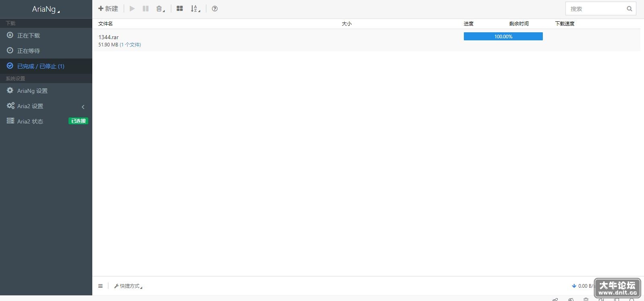Click the 51.90 MB size text
Screen dimensions: 644x301
click(108, 45)
